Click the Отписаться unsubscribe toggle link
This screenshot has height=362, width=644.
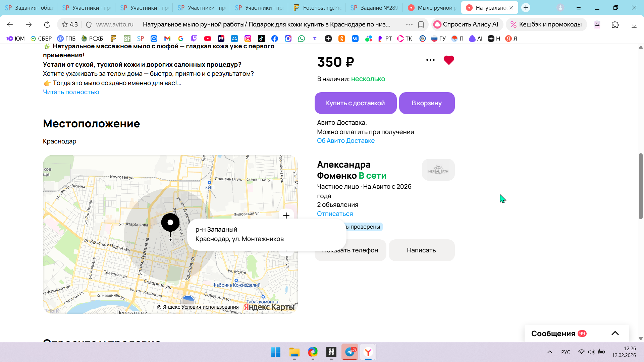coord(335,214)
